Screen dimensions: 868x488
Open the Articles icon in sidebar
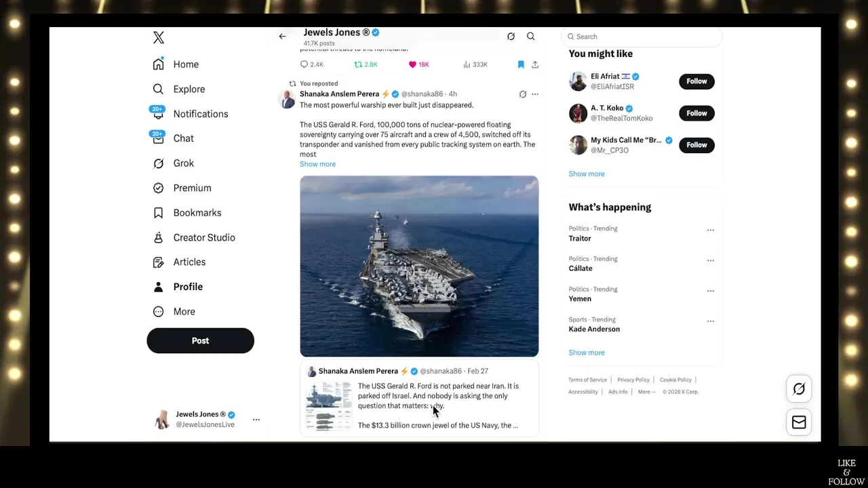[158, 262]
